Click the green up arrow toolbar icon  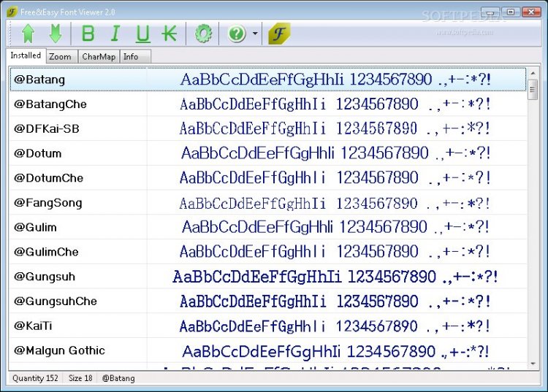pyautogui.click(x=28, y=34)
